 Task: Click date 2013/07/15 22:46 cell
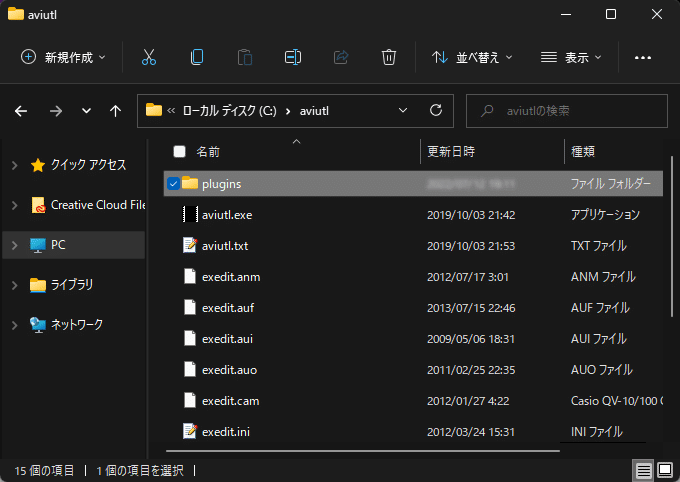point(471,308)
